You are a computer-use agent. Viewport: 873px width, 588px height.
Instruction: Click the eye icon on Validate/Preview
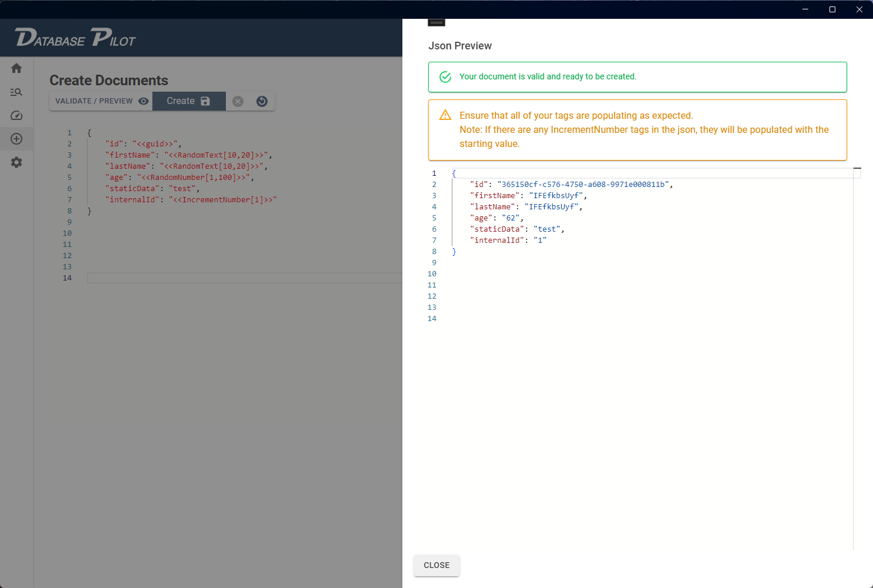(143, 101)
